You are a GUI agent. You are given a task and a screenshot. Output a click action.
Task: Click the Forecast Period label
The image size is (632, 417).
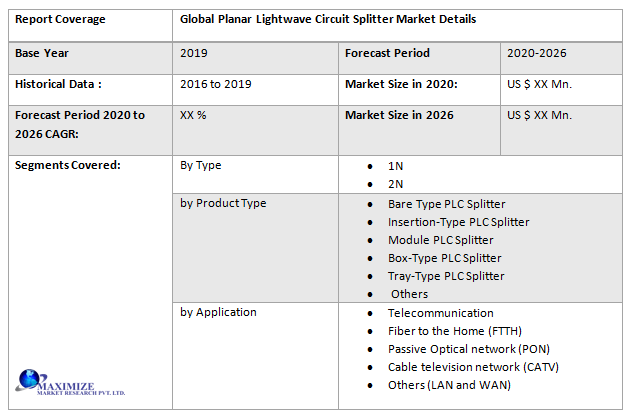[x=387, y=53]
